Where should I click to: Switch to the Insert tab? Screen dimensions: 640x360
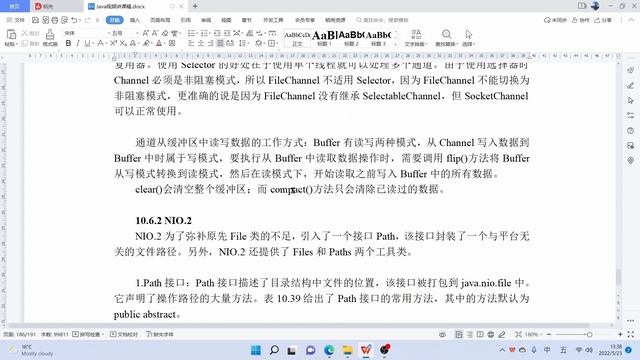[135, 20]
